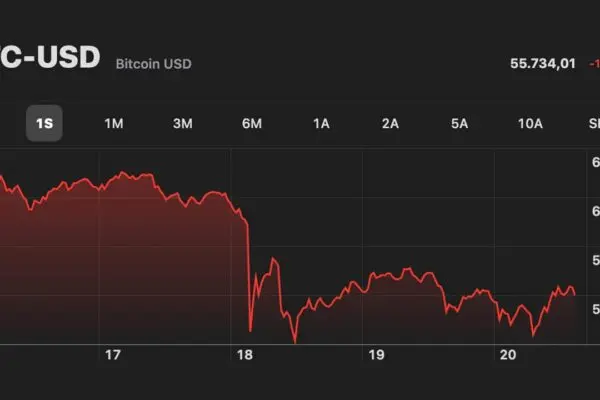
Task: Toggle the red price change value
Action: [x=593, y=64]
